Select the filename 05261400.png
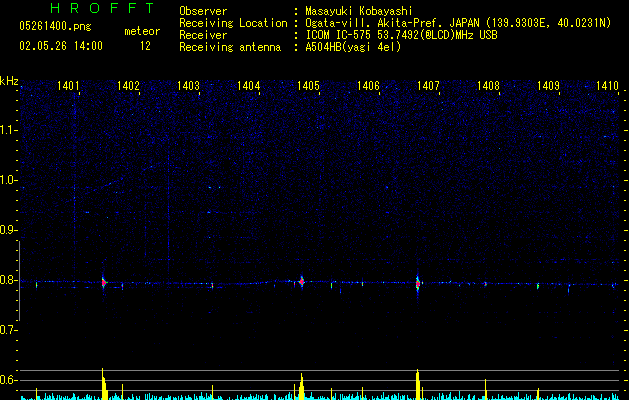Screen dimensions: 629x400 point(55,26)
